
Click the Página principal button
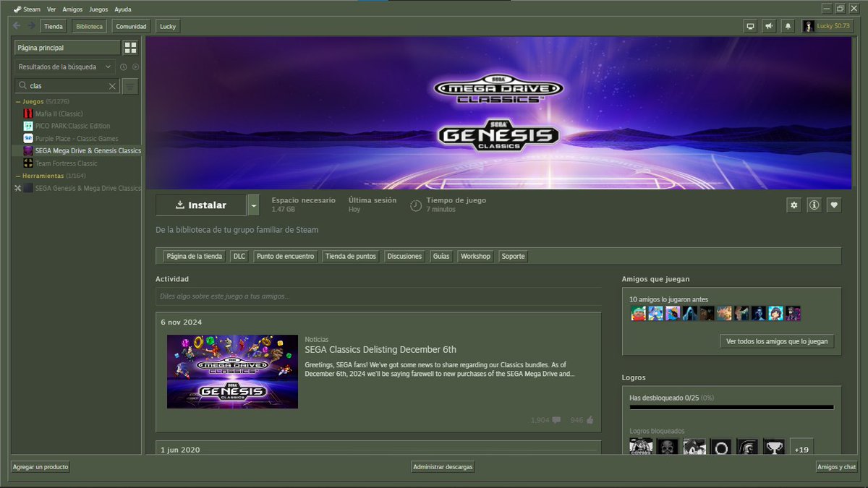point(67,48)
